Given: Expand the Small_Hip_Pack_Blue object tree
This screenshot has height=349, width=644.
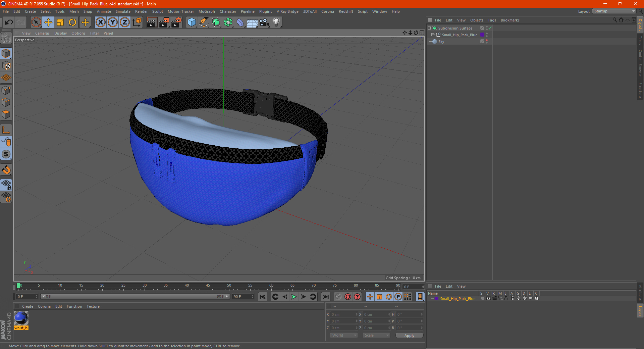Looking at the screenshot, I should click(433, 35).
